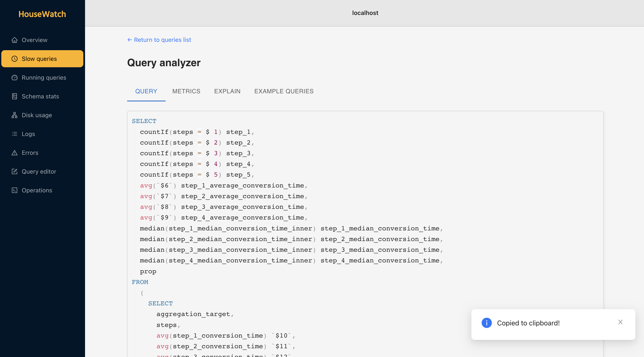
Task: Select the EXAMPLE QUERIES tab
Action: (284, 91)
